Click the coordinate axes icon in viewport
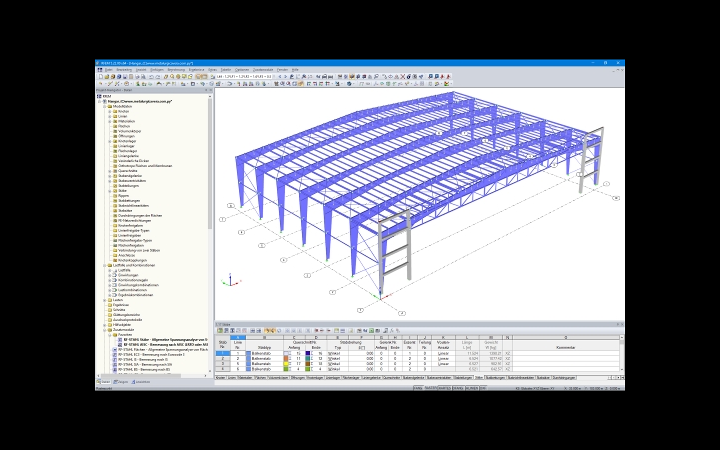Viewport: 720px width, 450px height. pos(231,280)
